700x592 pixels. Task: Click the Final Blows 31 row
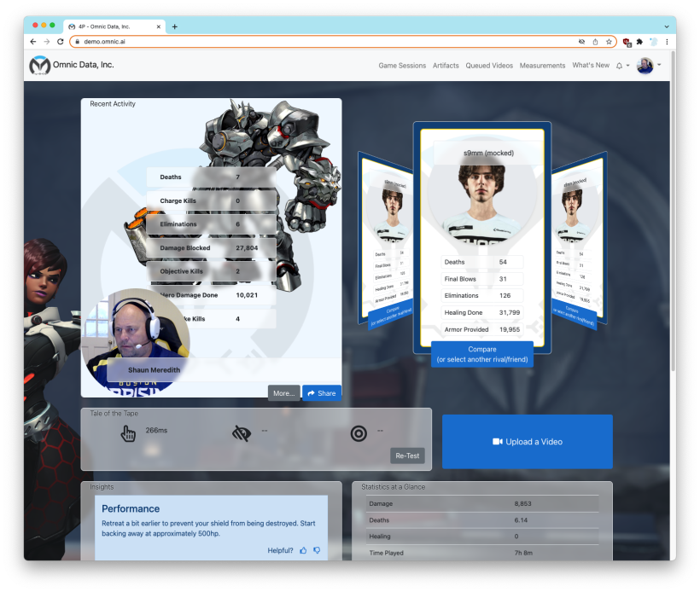(482, 279)
